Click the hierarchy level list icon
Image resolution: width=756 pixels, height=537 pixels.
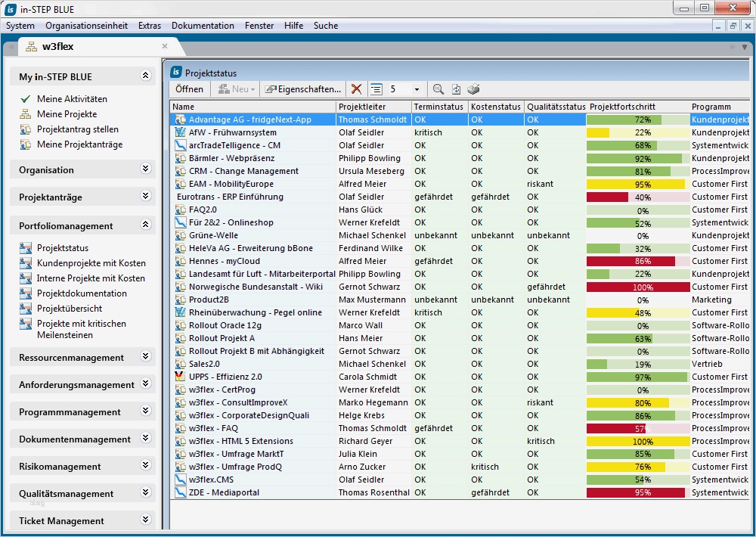[376, 89]
